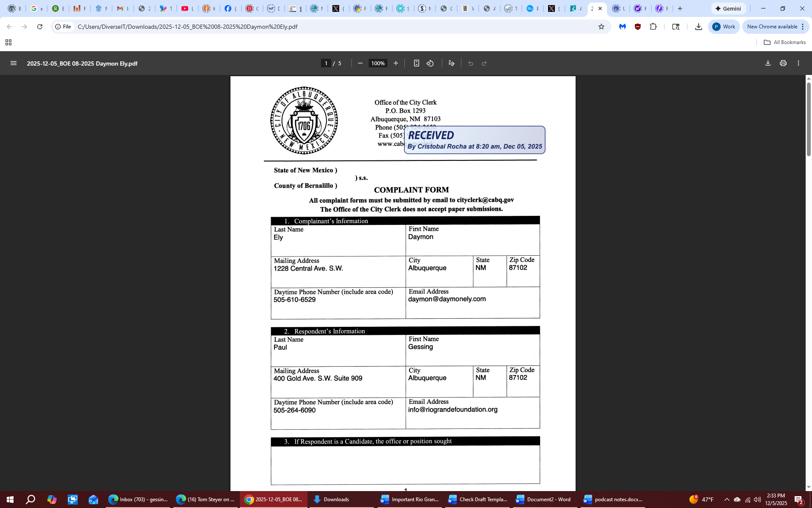Open a new browser tab
This screenshot has width=812, height=508.
[x=680, y=8]
